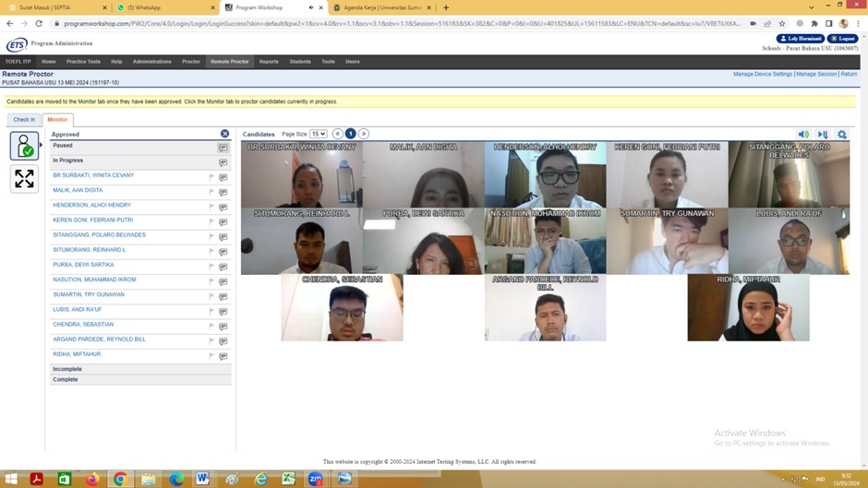Bookmark this page star icon
The image size is (868, 488).
point(781,24)
